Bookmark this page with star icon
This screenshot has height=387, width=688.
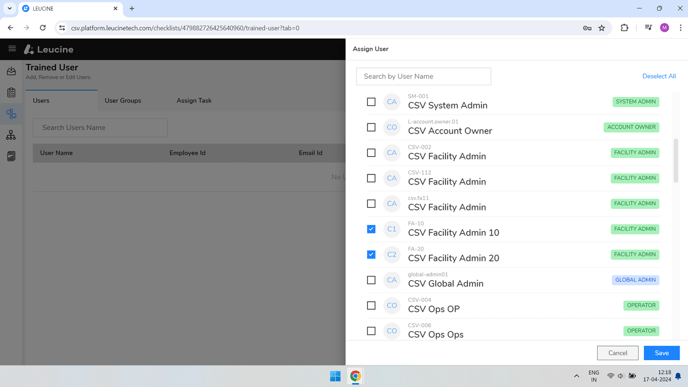(602, 28)
